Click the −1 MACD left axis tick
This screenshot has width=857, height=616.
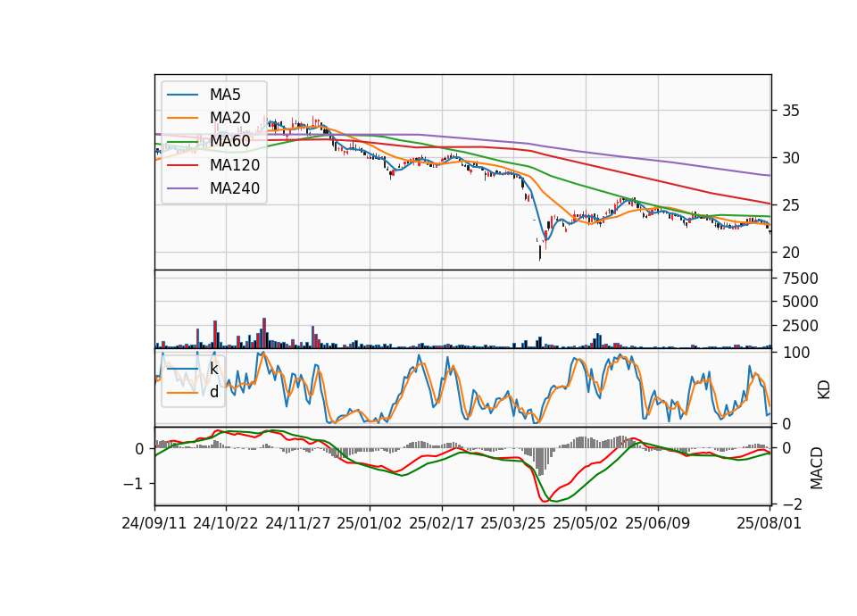tap(133, 484)
